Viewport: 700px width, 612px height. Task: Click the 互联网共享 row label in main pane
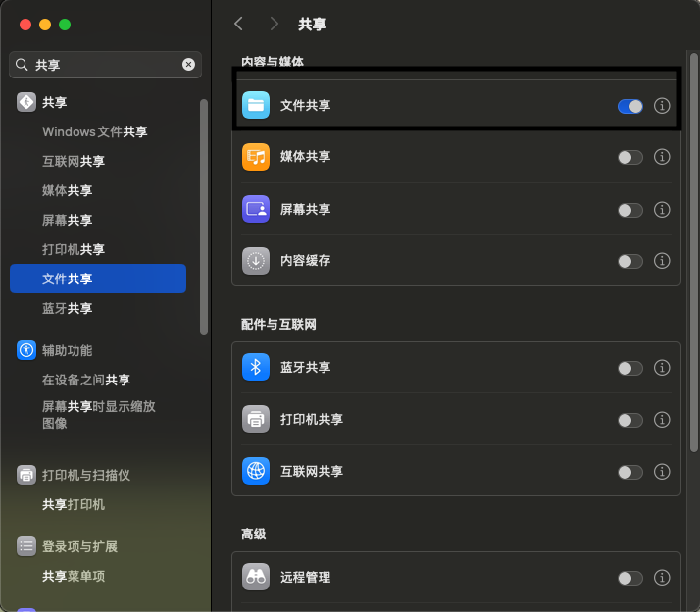pyautogui.click(x=312, y=471)
